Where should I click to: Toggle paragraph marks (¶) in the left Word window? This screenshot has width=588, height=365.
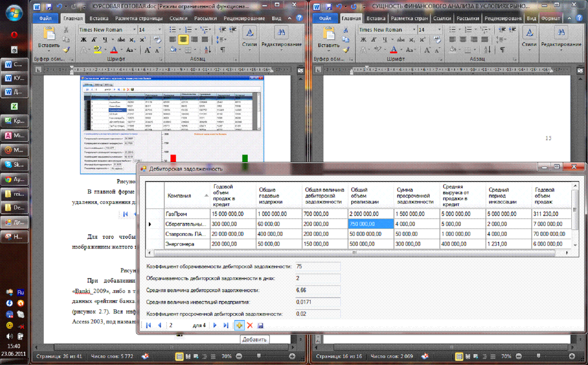pyautogui.click(x=223, y=50)
